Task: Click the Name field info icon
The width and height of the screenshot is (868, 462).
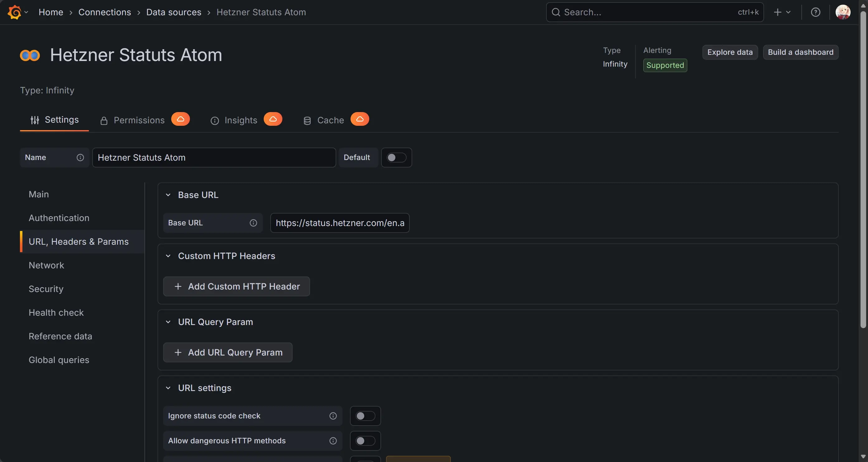Action: [x=80, y=157]
